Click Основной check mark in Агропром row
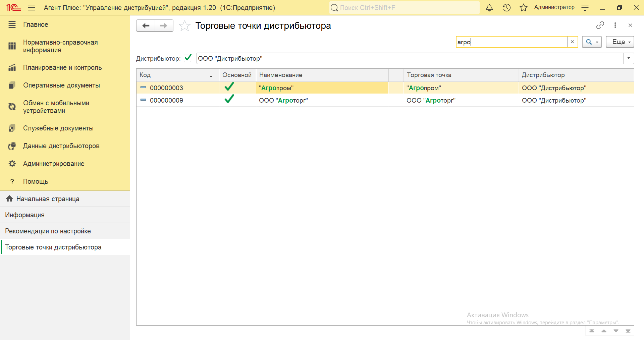Screen dimensions: 644x340 [x=229, y=87]
